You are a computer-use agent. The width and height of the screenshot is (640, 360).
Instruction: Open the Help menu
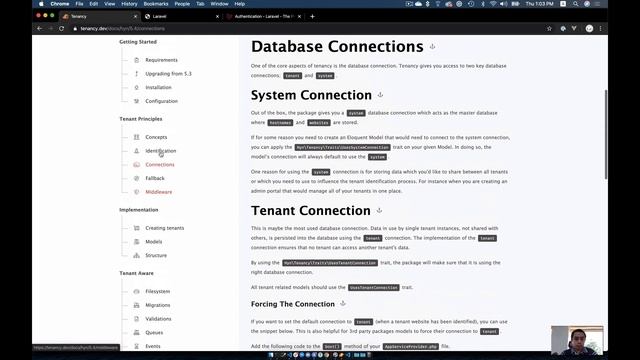click(x=240, y=4)
